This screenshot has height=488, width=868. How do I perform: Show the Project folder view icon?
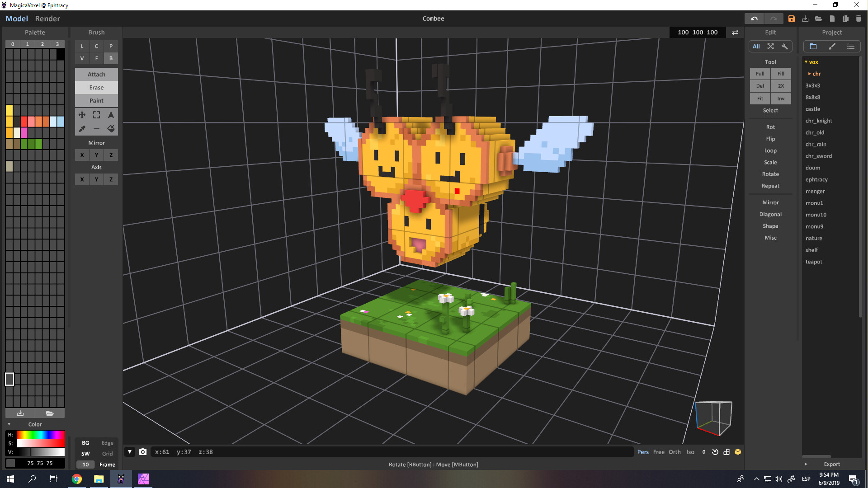tap(813, 46)
